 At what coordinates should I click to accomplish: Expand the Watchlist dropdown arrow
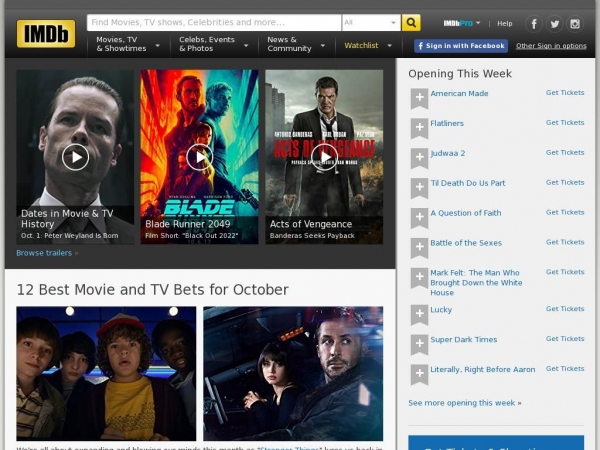click(x=390, y=46)
